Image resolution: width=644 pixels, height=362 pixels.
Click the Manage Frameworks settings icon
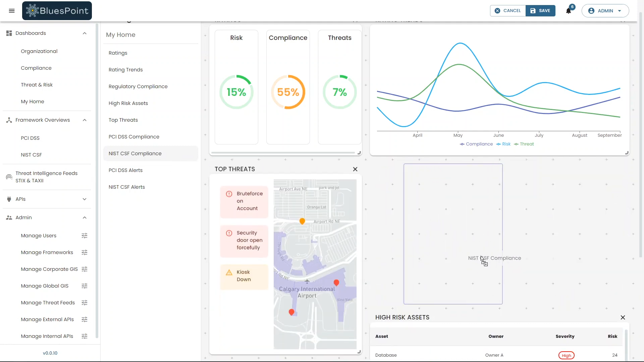[x=85, y=252]
